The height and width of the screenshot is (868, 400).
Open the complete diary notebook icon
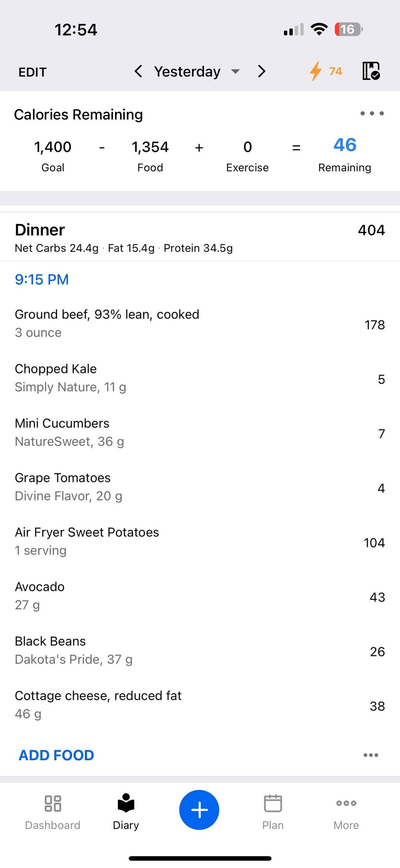tap(371, 71)
